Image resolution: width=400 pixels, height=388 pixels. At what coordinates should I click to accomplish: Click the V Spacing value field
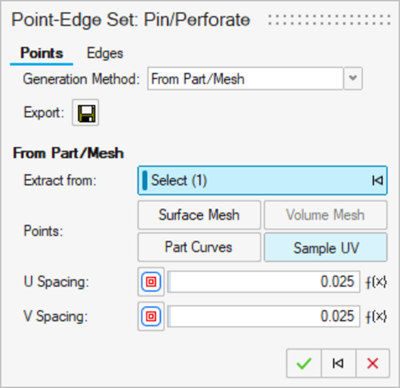point(264,316)
